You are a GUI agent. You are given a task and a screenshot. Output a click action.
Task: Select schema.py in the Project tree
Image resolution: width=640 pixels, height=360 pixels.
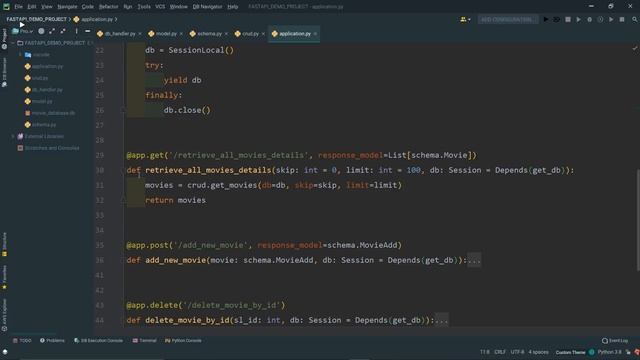click(x=40, y=124)
